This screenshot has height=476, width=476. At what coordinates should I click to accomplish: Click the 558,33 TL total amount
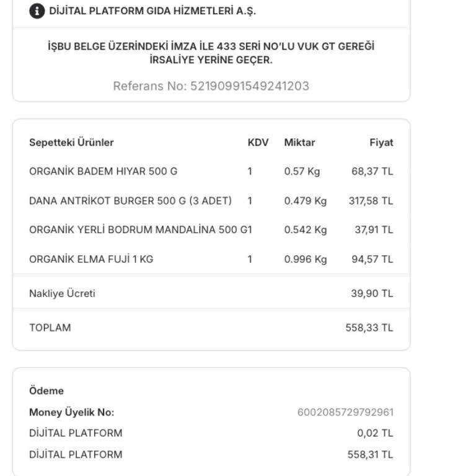tap(369, 327)
